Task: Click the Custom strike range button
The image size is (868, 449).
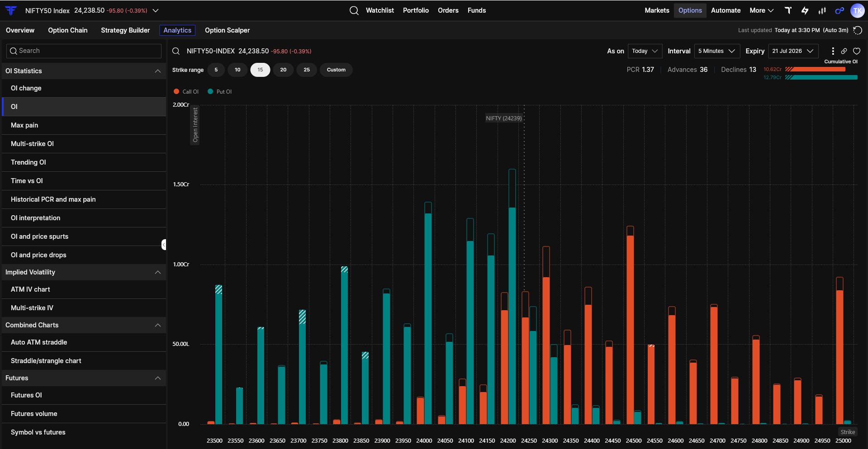Action: click(x=336, y=70)
